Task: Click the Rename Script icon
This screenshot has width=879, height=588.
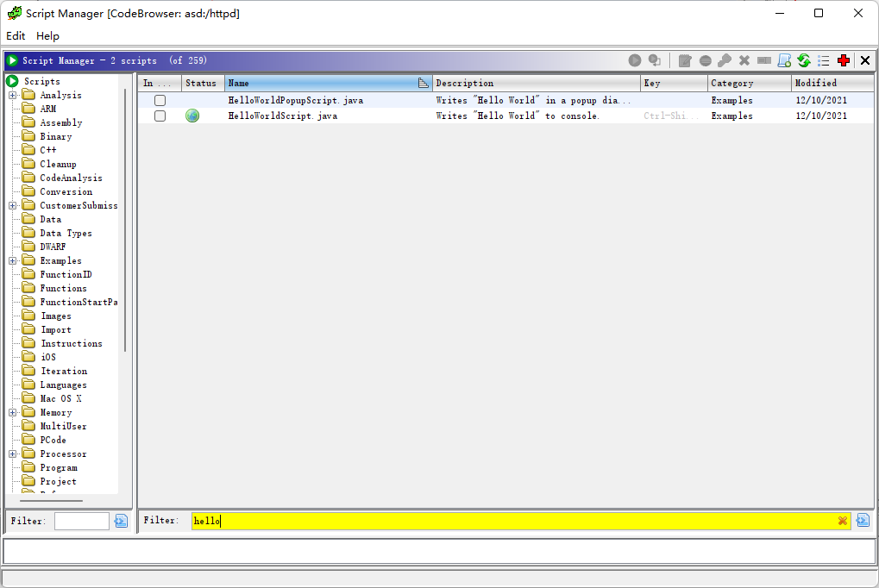Action: coord(764,60)
